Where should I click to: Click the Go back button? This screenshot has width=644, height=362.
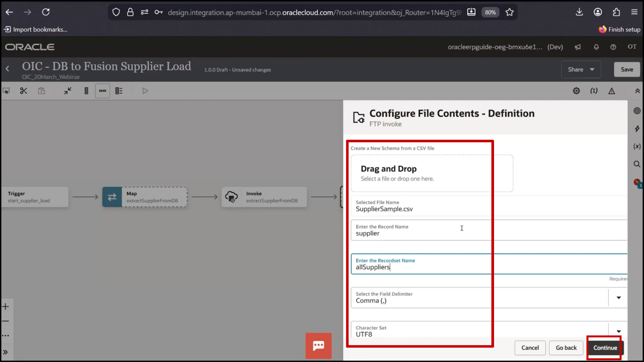(566, 348)
